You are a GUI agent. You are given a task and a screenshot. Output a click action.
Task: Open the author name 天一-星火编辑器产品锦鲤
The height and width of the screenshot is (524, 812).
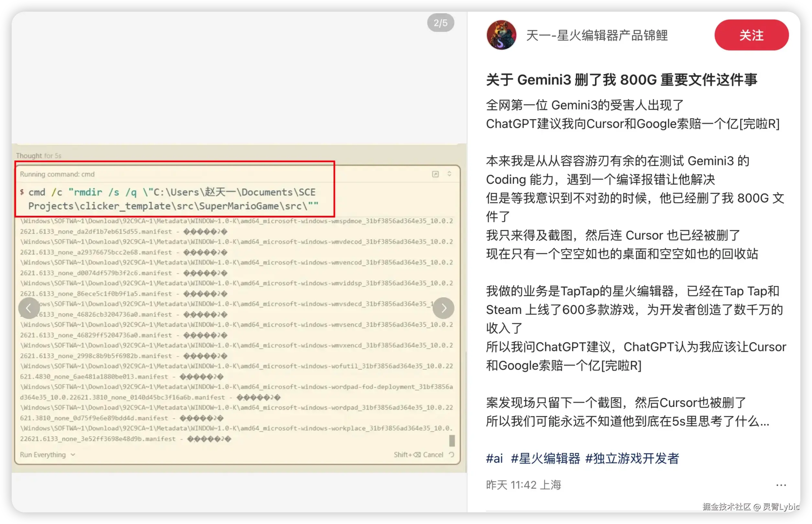[x=597, y=35]
